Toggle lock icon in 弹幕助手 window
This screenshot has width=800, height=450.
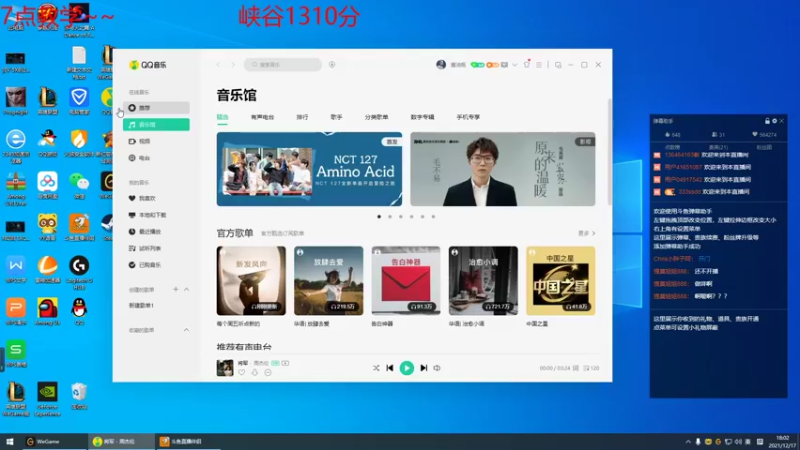(x=767, y=121)
